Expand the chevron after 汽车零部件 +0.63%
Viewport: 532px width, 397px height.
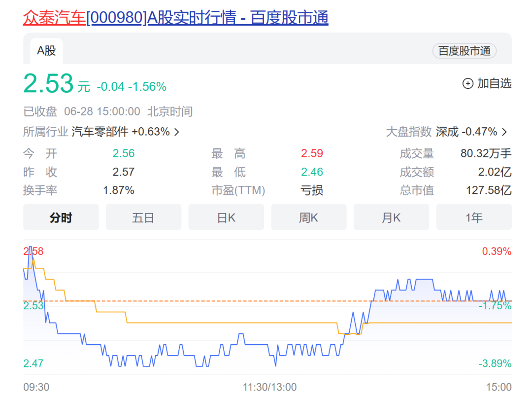[x=176, y=132]
